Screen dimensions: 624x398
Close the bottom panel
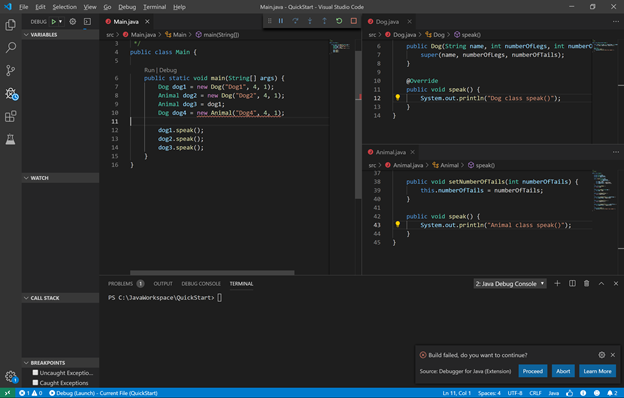[x=616, y=283]
